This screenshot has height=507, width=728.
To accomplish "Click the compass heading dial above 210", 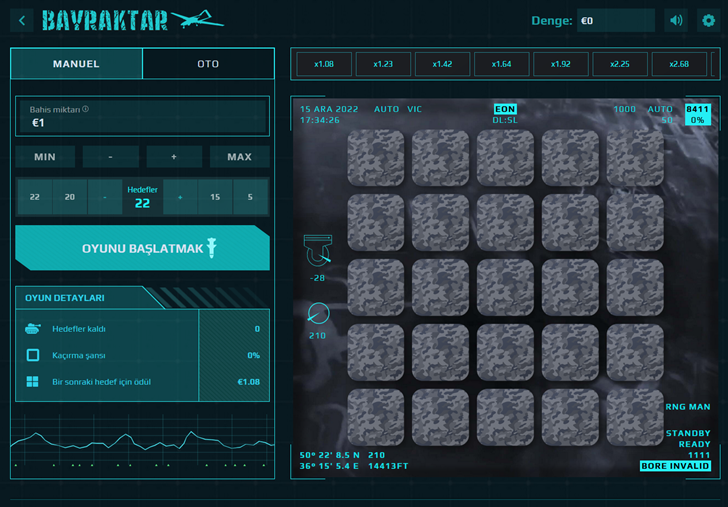I will (x=318, y=313).
